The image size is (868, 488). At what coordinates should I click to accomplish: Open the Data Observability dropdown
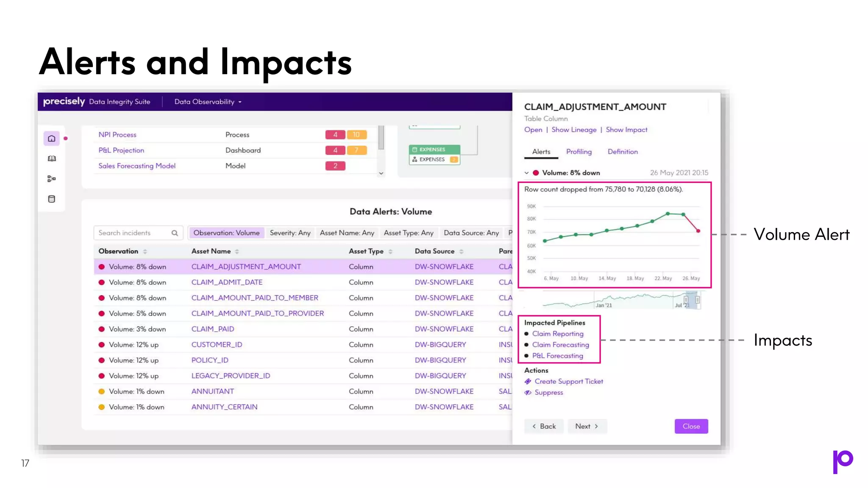click(x=208, y=102)
